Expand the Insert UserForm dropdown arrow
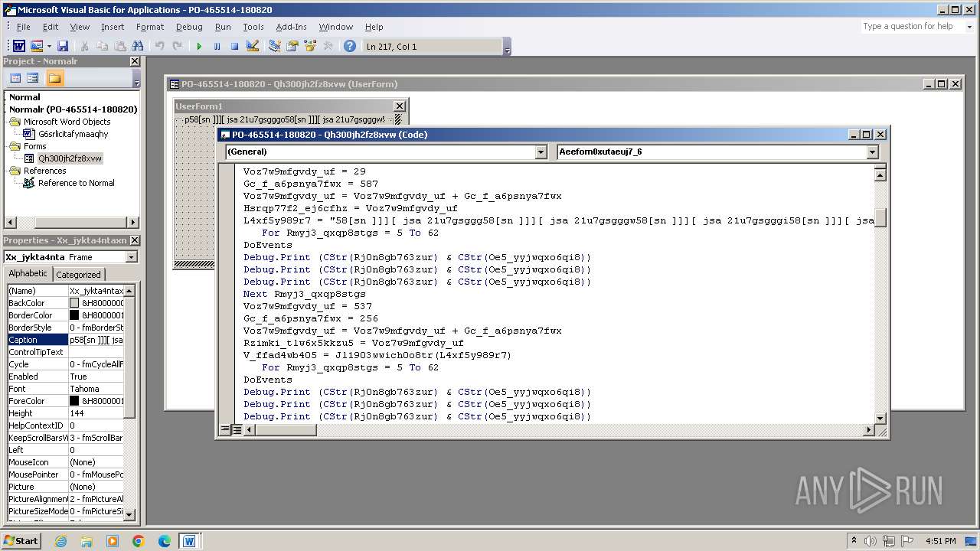This screenshot has width=980, height=551. (x=49, y=47)
